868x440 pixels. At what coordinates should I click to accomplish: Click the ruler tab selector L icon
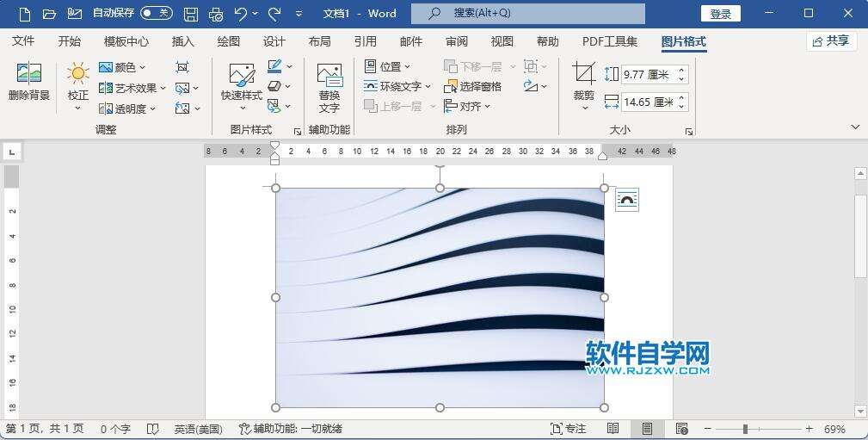tap(12, 152)
